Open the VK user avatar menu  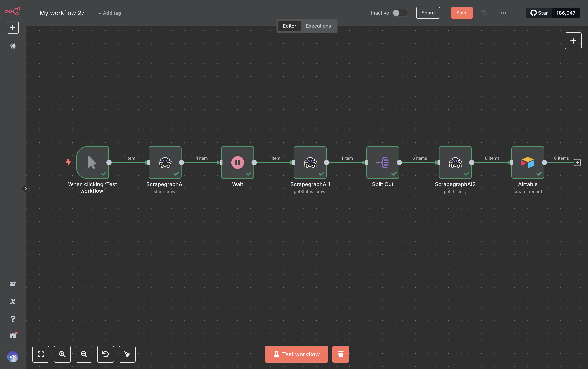click(13, 357)
